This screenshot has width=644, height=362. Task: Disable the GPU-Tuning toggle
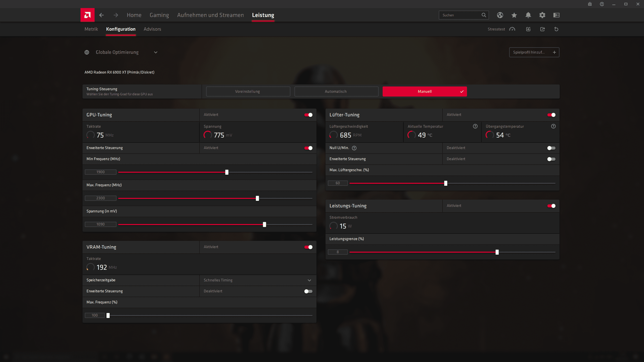308,115
